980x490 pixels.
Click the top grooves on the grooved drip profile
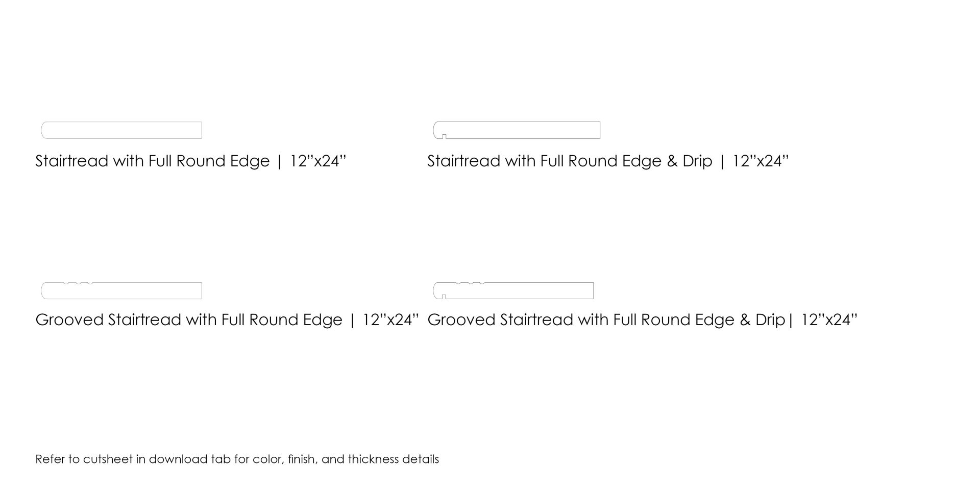470,283
